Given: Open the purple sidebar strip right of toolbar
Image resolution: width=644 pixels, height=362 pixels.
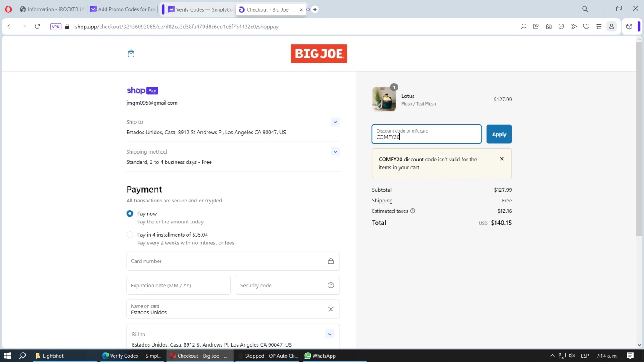Looking at the screenshot, I should [x=639, y=27].
